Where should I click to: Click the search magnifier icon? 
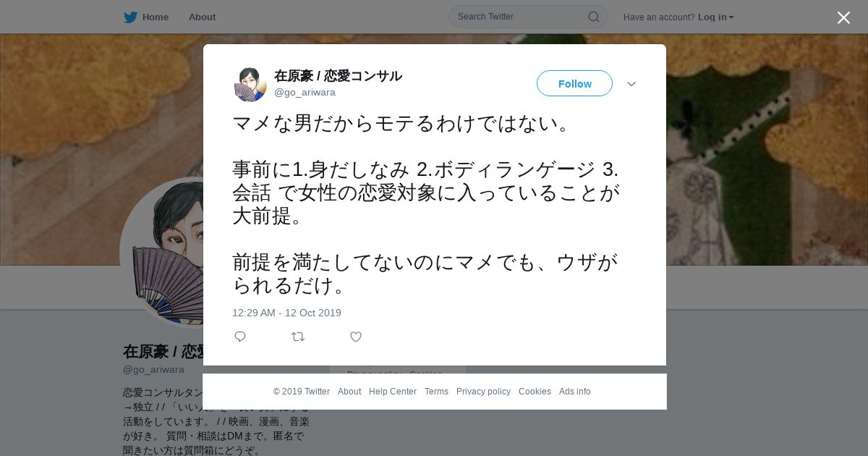(x=593, y=17)
